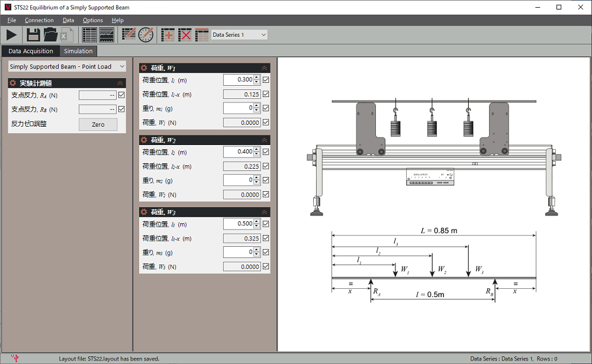Image resolution: width=592 pixels, height=364 pixels.
Task: Open the Data Series 1 dropdown
Action: pyautogui.click(x=239, y=35)
